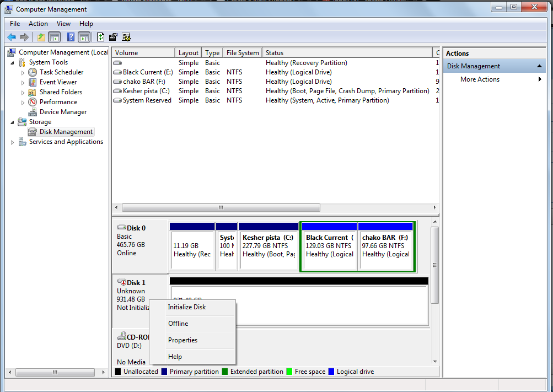Viewport: 553px width, 392px height.
Task: Expand Services and Applications node
Action: 12,142
